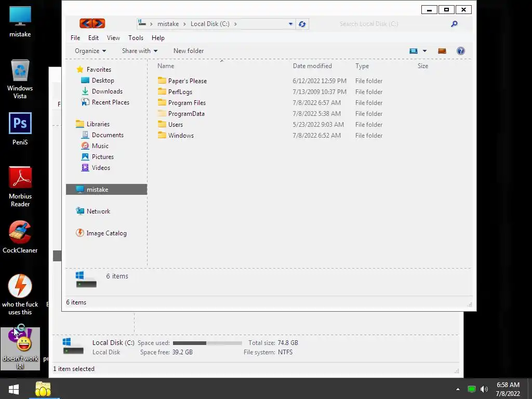Image resolution: width=532 pixels, height=399 pixels.
Task: Select Videos library
Action: coord(96,167)
